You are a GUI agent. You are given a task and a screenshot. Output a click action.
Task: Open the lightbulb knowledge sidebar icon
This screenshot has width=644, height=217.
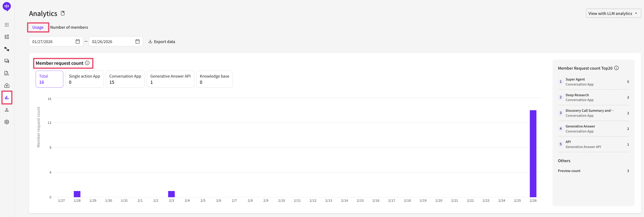[7, 86]
